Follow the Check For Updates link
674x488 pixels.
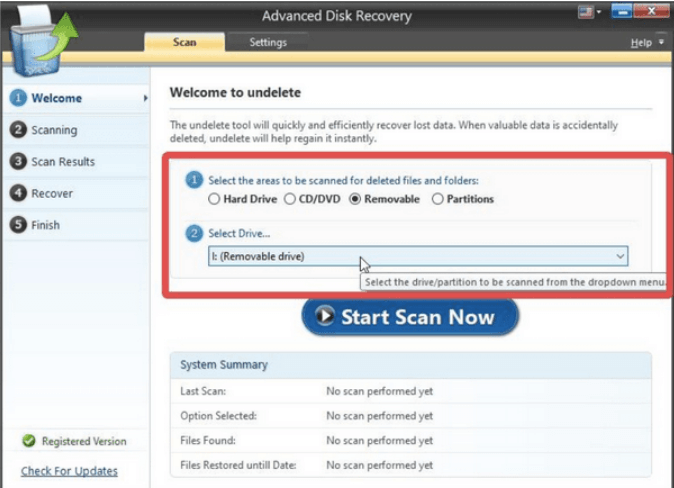69,471
